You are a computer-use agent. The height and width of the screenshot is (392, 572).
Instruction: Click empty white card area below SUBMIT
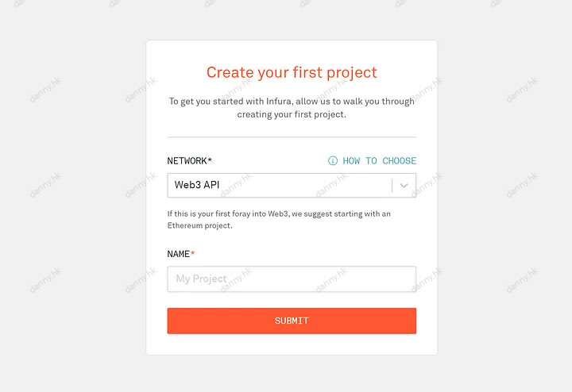pos(292,344)
